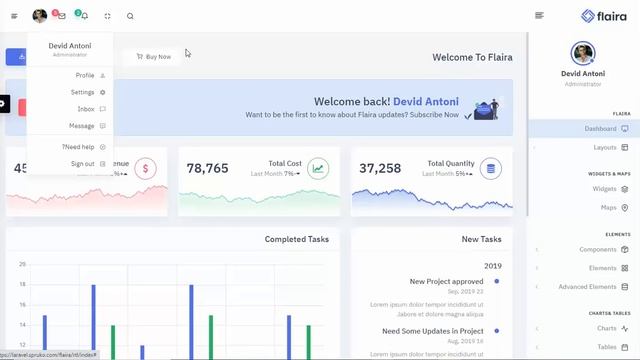Select Need help in user dropdown
The image size is (640, 360).
click(x=70, y=147)
